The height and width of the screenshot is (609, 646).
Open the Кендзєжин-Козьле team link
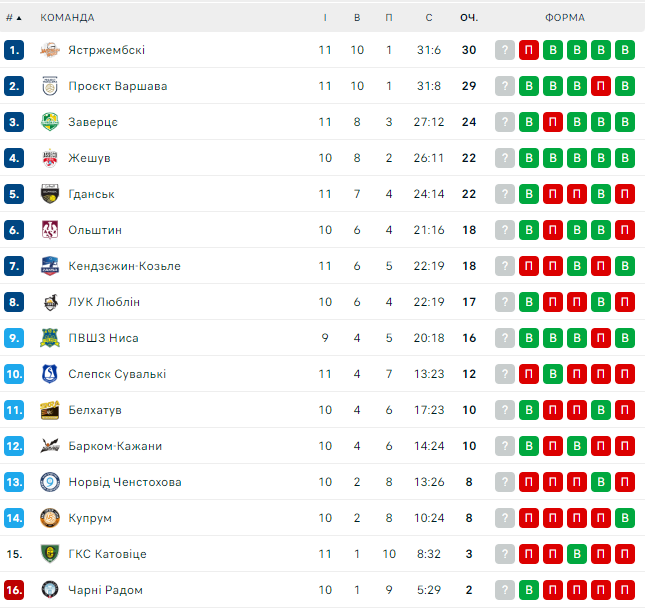[124, 266]
